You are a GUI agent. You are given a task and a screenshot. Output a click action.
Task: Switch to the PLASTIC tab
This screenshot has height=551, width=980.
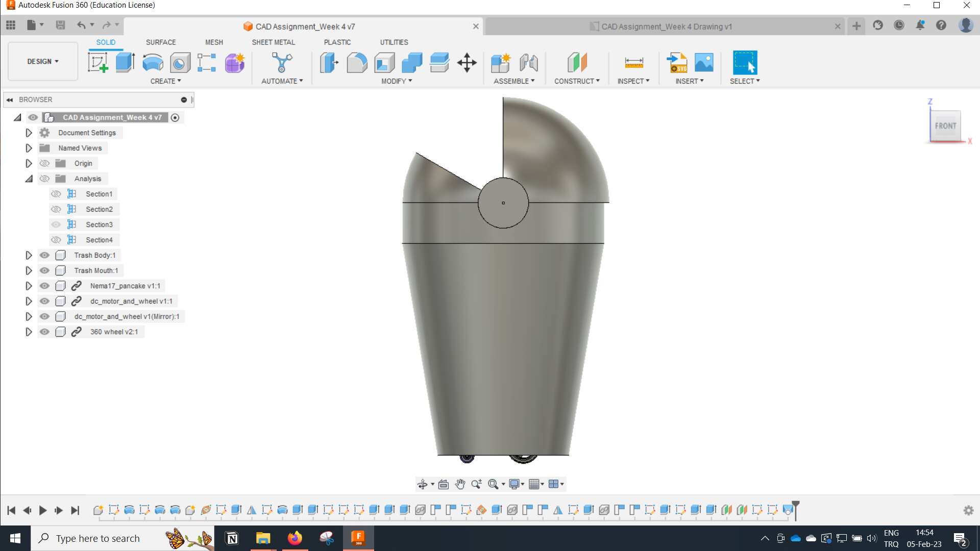337,42
